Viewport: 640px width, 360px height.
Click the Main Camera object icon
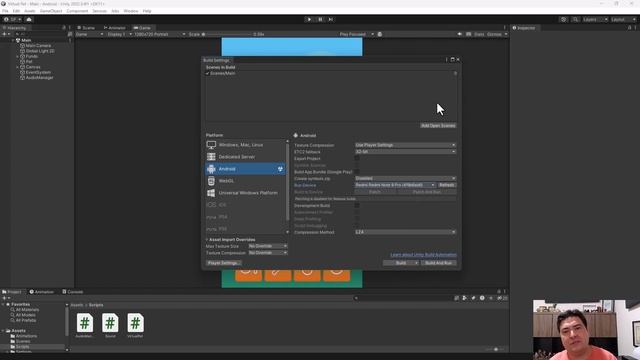pyautogui.click(x=22, y=46)
